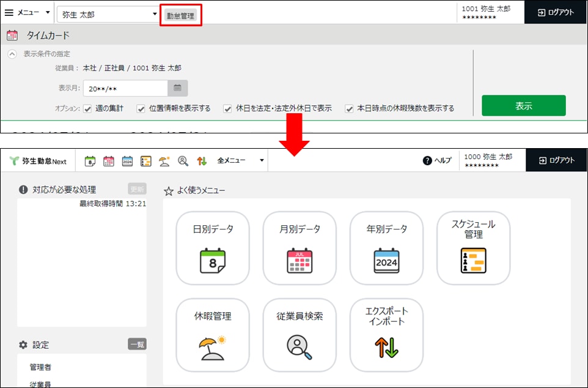Click the 勤怠管理 button

[x=181, y=15]
